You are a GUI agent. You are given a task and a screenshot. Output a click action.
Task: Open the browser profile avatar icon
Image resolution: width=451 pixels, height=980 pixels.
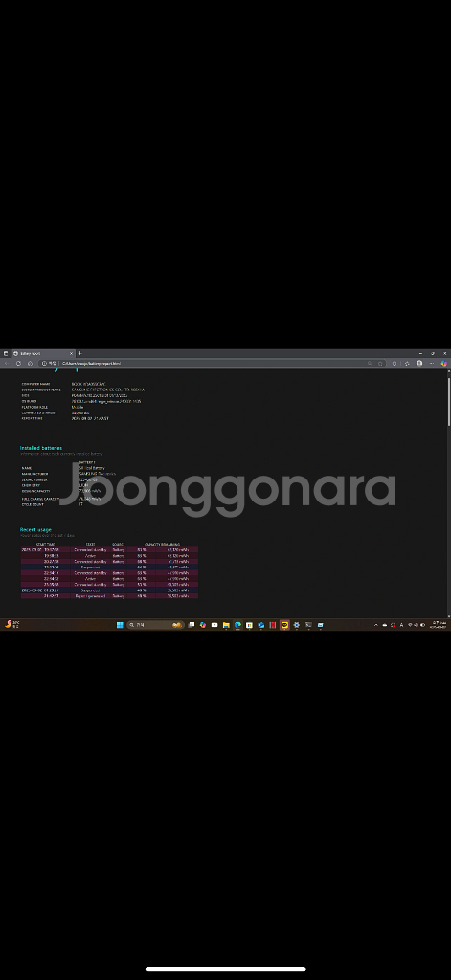419,363
